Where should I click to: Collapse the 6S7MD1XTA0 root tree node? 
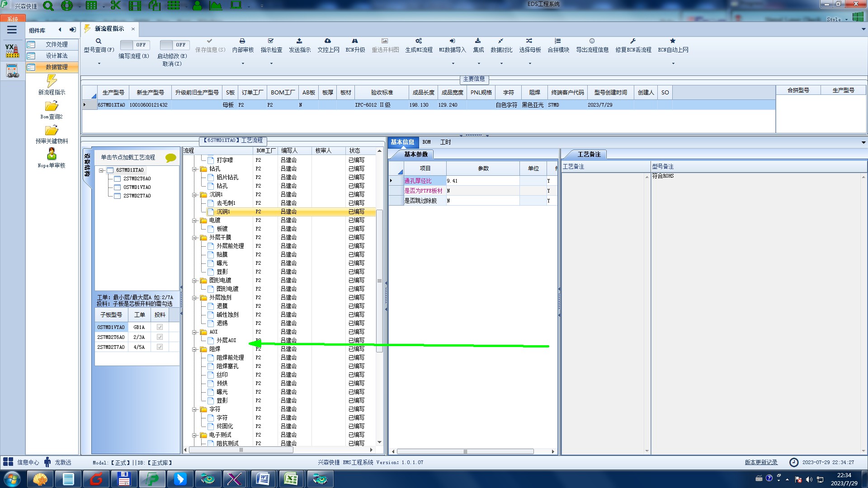[102, 170]
